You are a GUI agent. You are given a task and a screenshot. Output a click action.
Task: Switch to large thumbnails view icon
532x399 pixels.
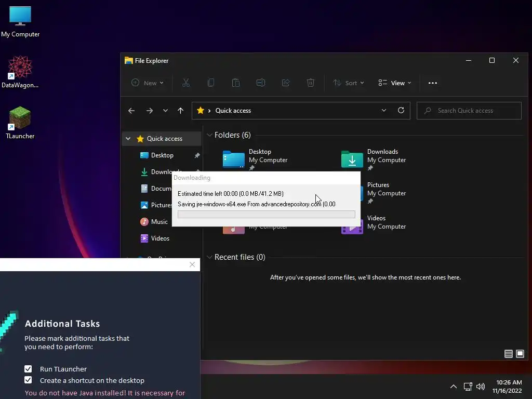(x=520, y=354)
